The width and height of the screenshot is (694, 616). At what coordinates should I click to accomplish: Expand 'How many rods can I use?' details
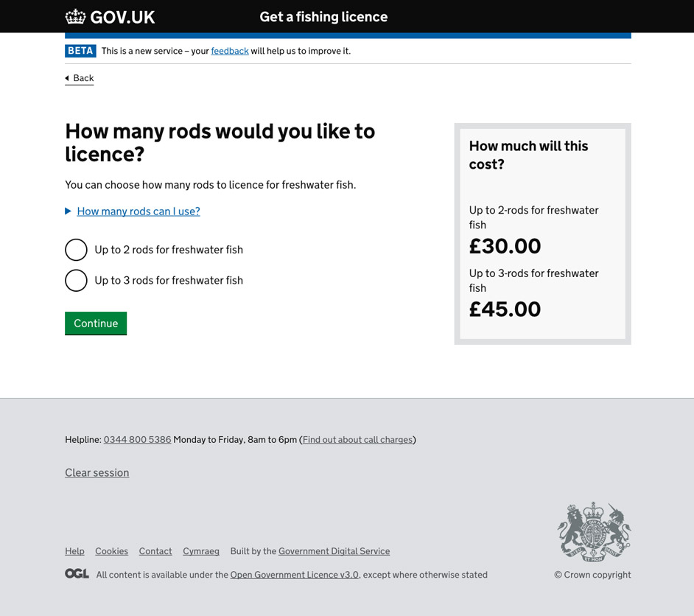(138, 211)
